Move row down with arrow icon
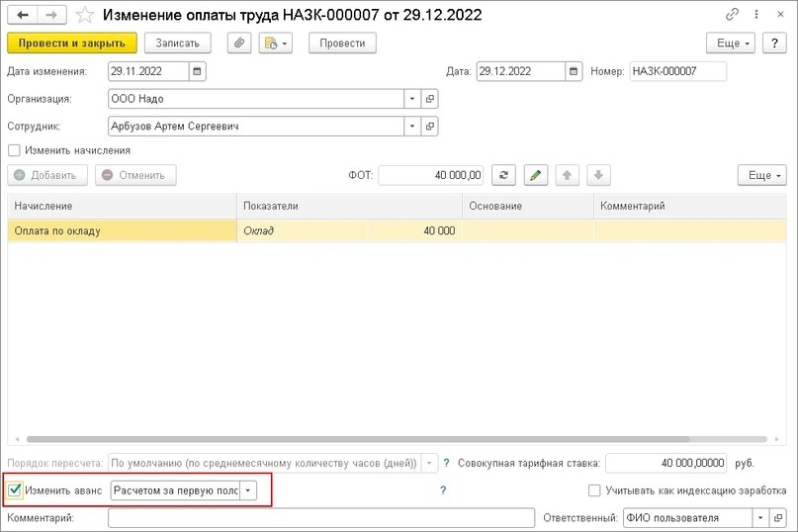Viewport: 798px width, 532px height. pos(598,175)
